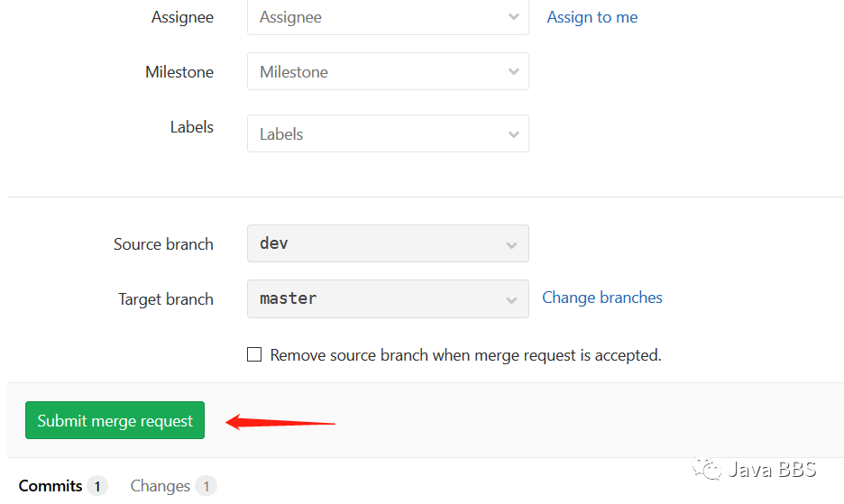The image size is (844, 504).
Task: Switch to the Commits tab
Action: pos(63,486)
